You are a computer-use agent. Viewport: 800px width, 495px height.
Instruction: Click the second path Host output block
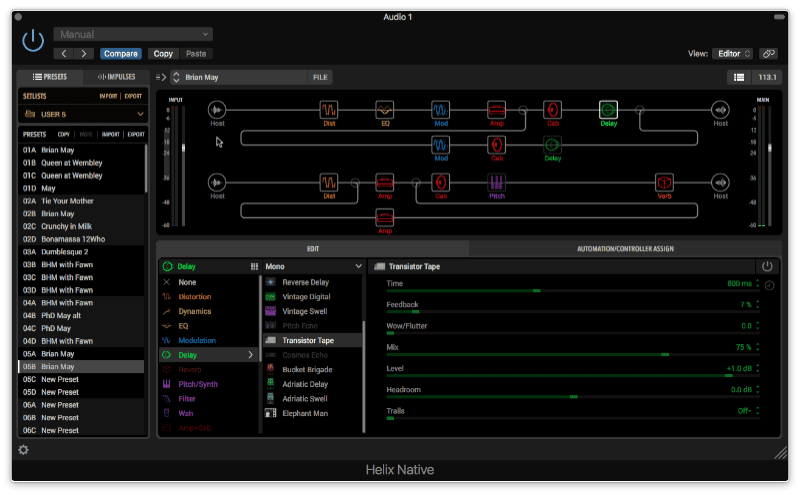coord(720,182)
